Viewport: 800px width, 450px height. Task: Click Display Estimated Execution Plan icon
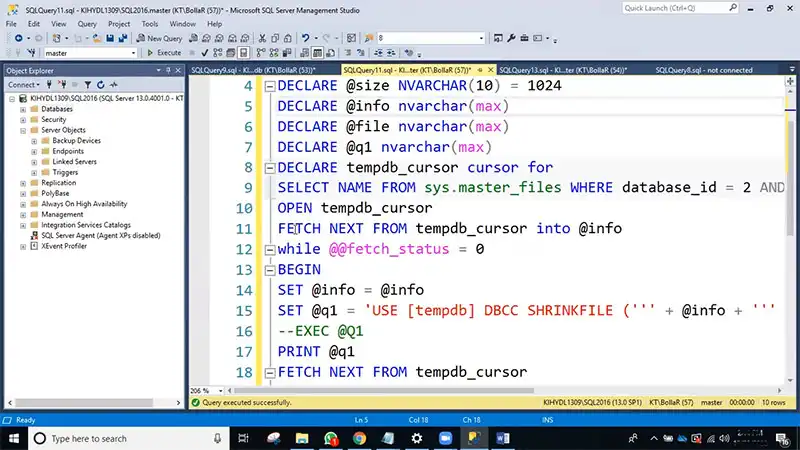[218, 53]
